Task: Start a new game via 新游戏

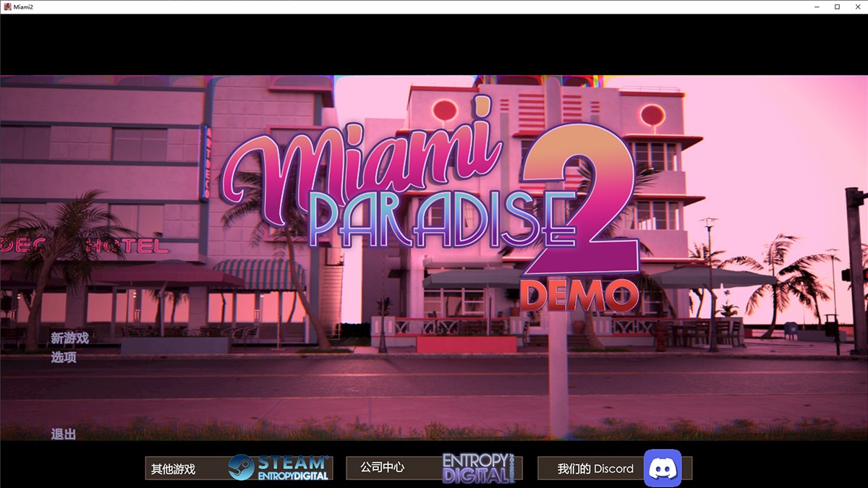Action: point(69,338)
